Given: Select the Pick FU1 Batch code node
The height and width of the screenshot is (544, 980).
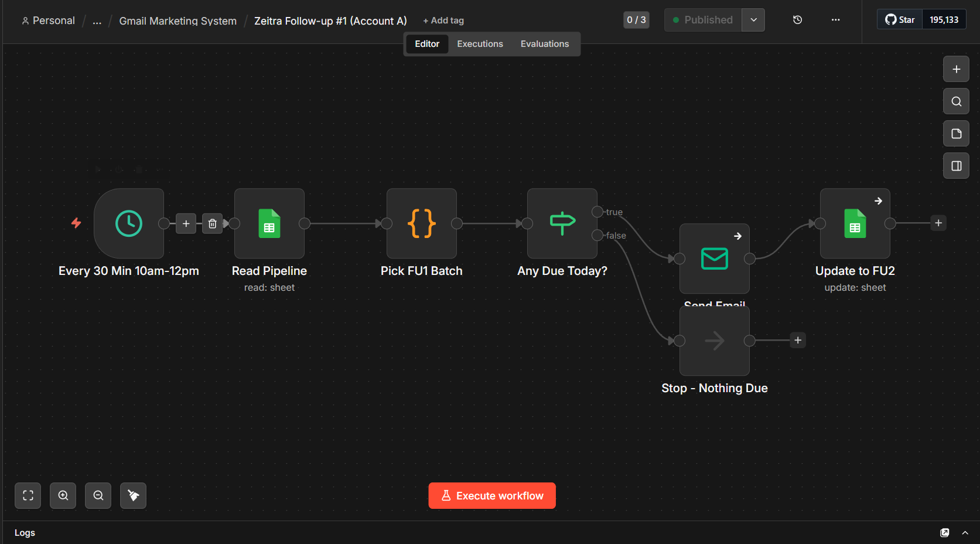Looking at the screenshot, I should point(422,223).
